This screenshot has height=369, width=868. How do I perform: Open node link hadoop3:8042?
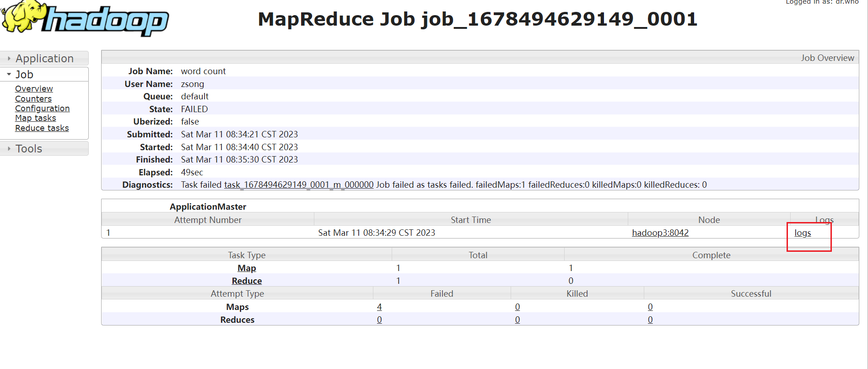[660, 233]
